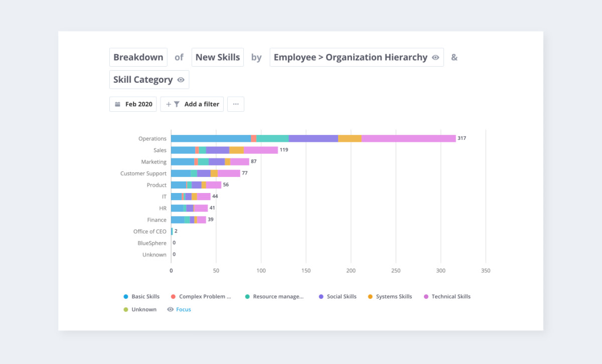
Task: Open the Breakdown chart type dropdown
Action: pyautogui.click(x=138, y=57)
